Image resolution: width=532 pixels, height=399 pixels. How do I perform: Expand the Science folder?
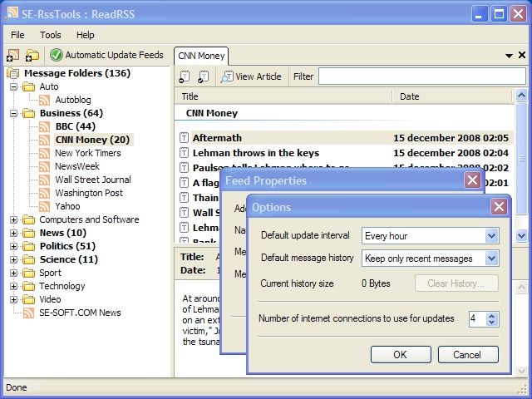tap(13, 259)
